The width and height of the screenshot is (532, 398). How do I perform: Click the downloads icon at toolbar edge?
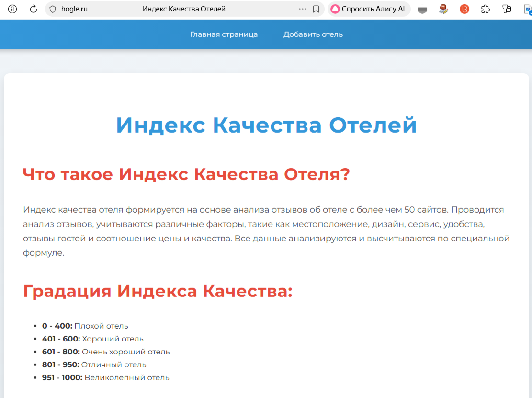527,9
